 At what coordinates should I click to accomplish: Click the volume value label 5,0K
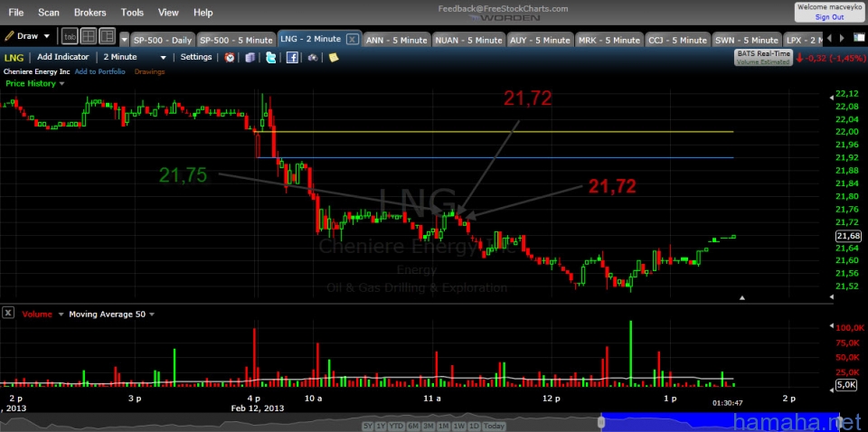846,385
